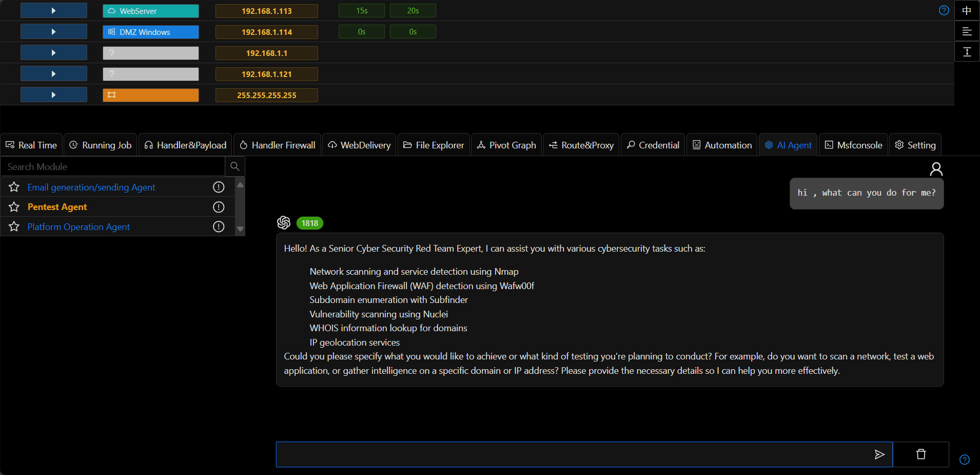Focus the Search Module input field

pyautogui.click(x=113, y=166)
